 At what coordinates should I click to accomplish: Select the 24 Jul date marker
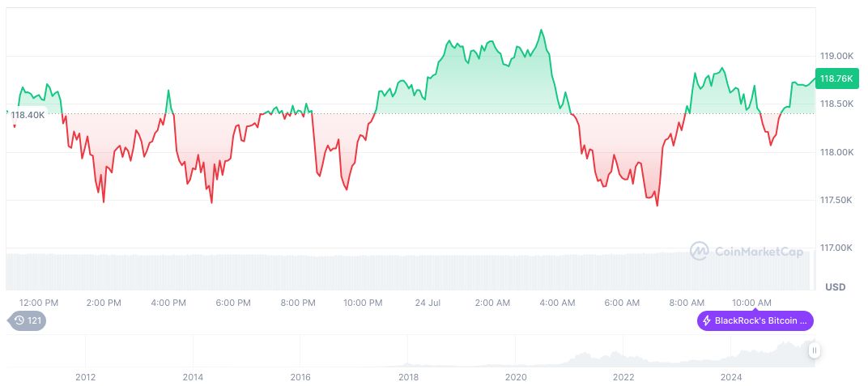pyautogui.click(x=427, y=303)
